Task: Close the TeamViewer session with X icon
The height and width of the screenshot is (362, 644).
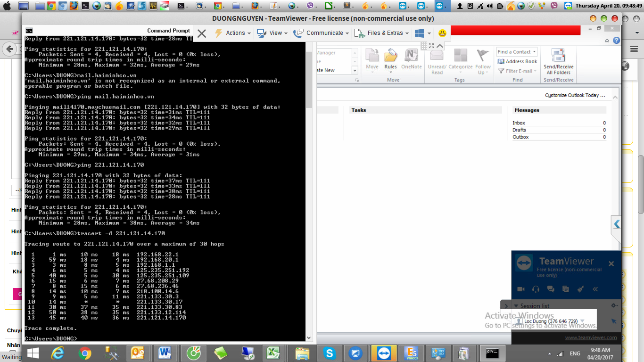Action: tap(201, 33)
